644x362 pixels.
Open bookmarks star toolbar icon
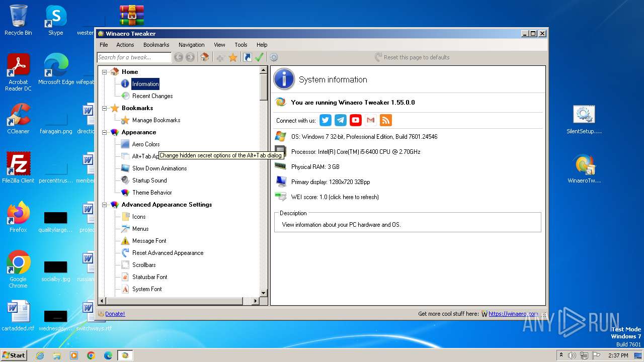pos(233,57)
